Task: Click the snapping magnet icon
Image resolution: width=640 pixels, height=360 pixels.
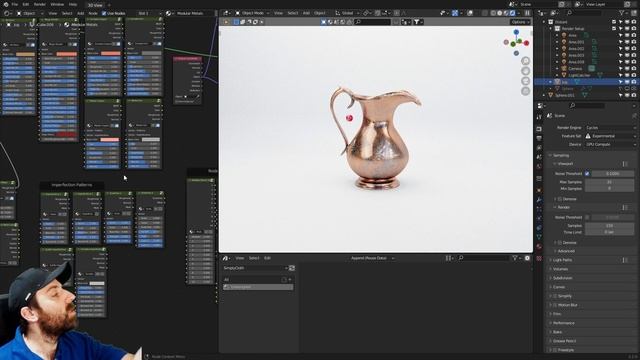Action: tap(378, 13)
